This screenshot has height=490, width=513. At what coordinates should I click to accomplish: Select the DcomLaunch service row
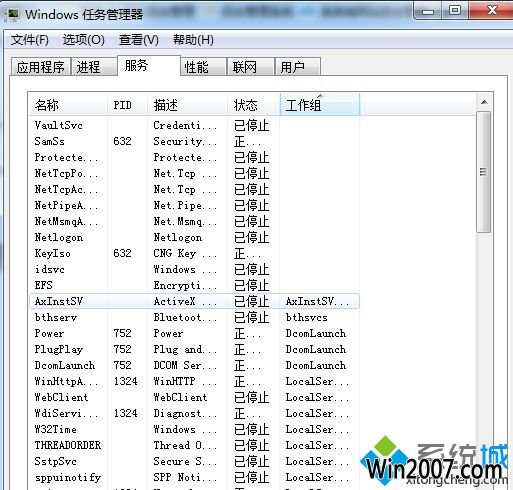click(194, 365)
